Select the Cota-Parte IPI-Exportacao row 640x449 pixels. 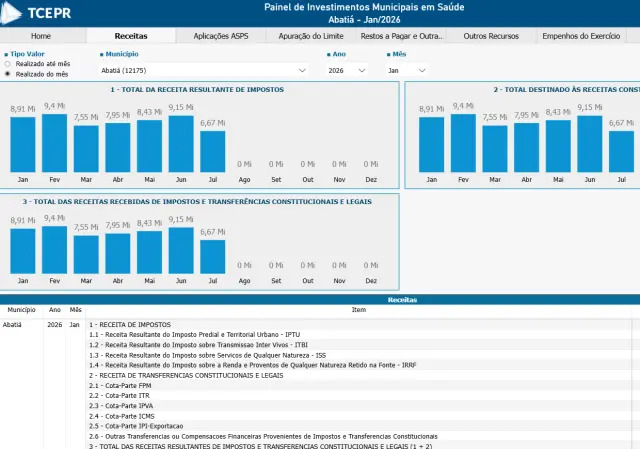[x=359, y=426]
